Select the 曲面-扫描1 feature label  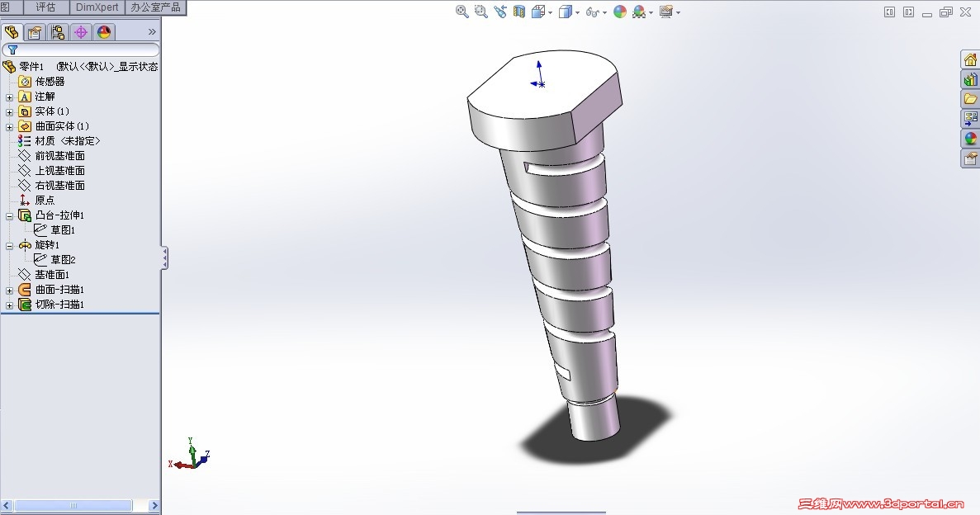60,290
